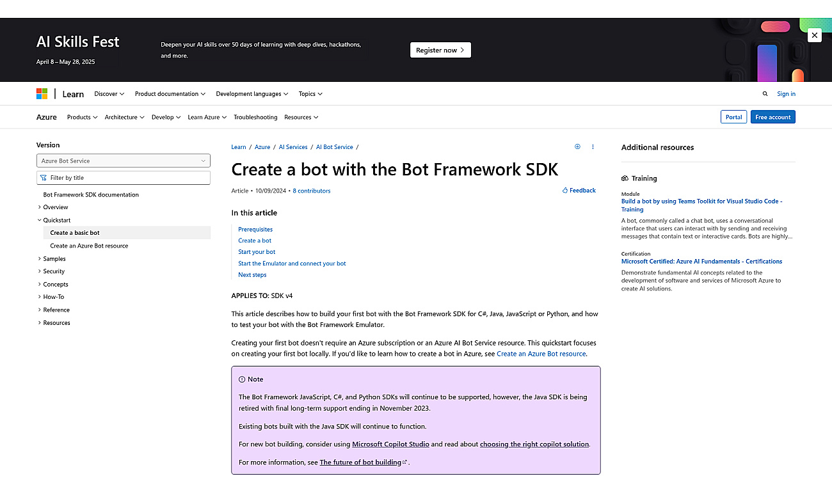The width and height of the screenshot is (832, 504).
Task: Click the AI Services breadcrumb link
Action: tap(293, 147)
